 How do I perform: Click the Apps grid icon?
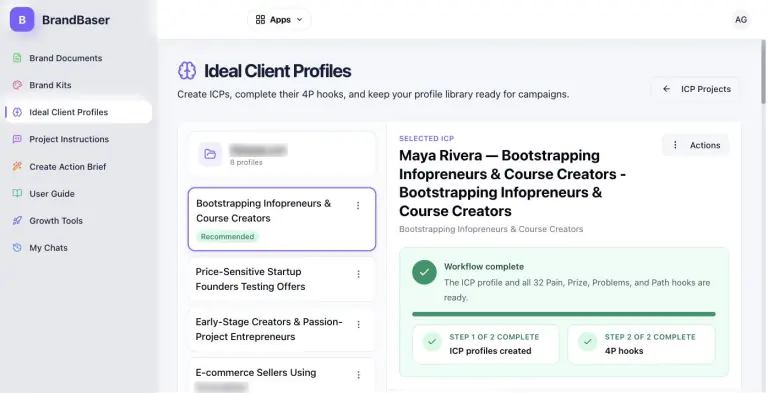point(261,20)
